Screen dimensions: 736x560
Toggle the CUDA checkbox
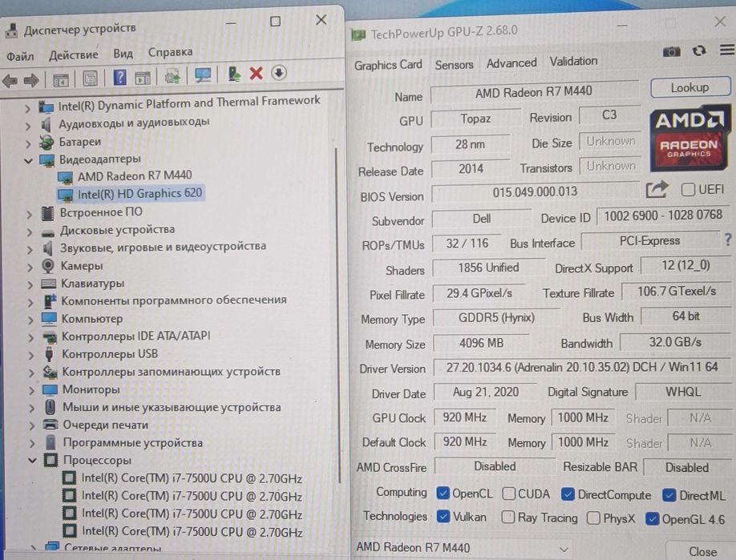tap(509, 494)
